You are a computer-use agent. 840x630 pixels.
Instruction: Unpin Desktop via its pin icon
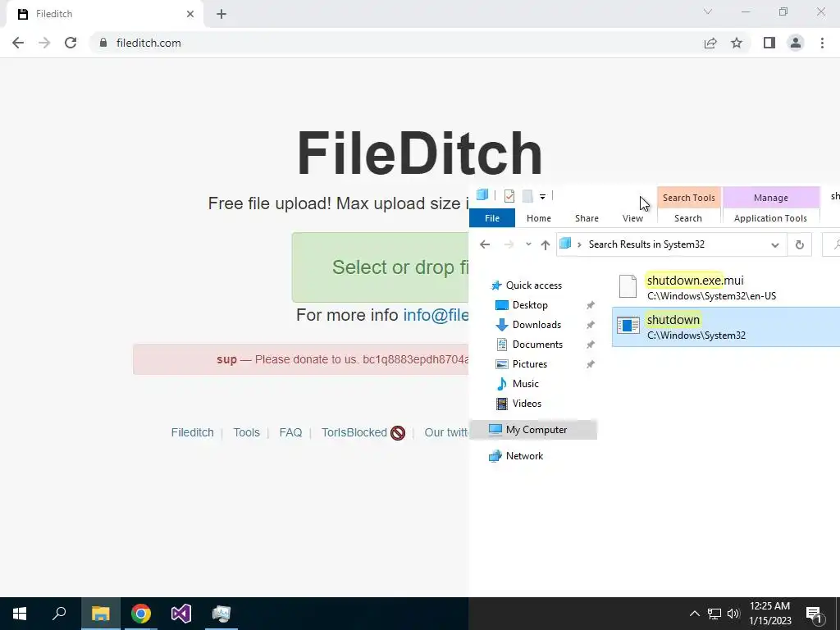pos(591,305)
